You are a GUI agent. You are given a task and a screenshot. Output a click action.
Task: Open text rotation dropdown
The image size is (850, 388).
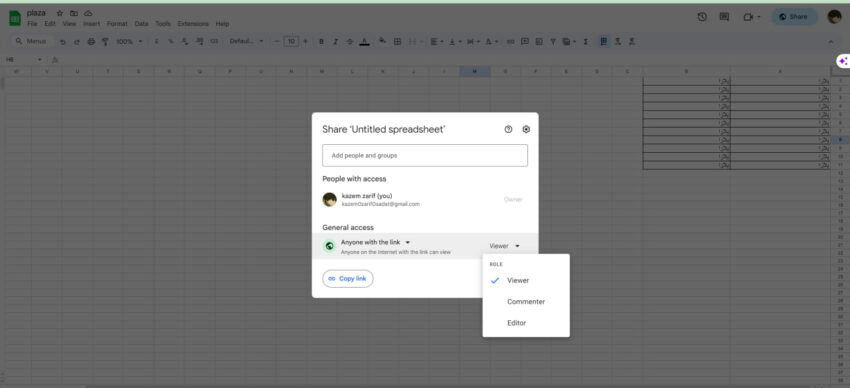pos(491,42)
